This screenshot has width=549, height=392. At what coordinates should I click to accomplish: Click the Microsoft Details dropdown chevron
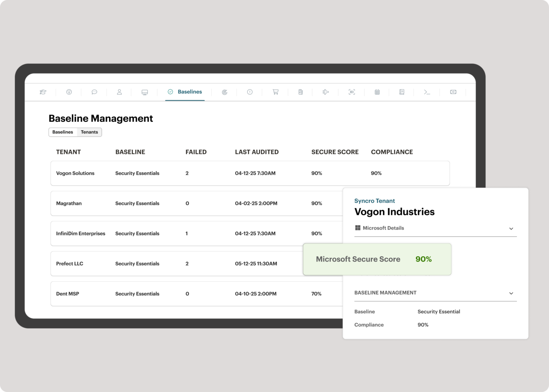point(512,228)
